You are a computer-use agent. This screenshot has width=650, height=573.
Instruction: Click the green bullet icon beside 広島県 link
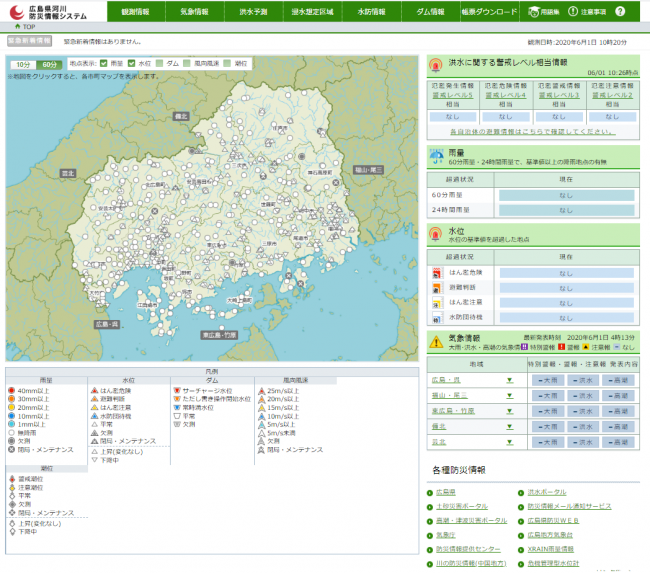coord(430,493)
